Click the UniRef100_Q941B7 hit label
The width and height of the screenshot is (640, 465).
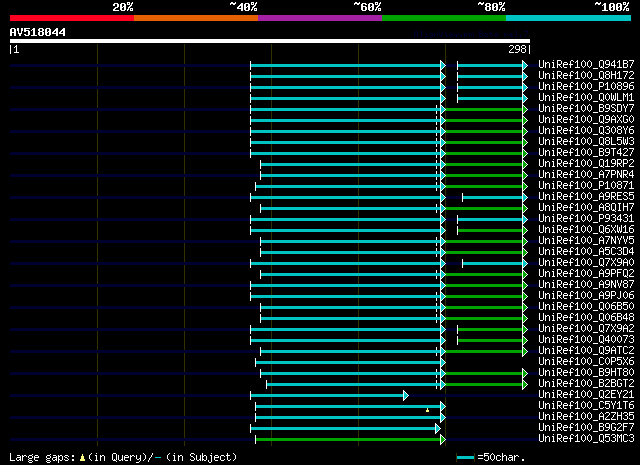click(x=586, y=65)
